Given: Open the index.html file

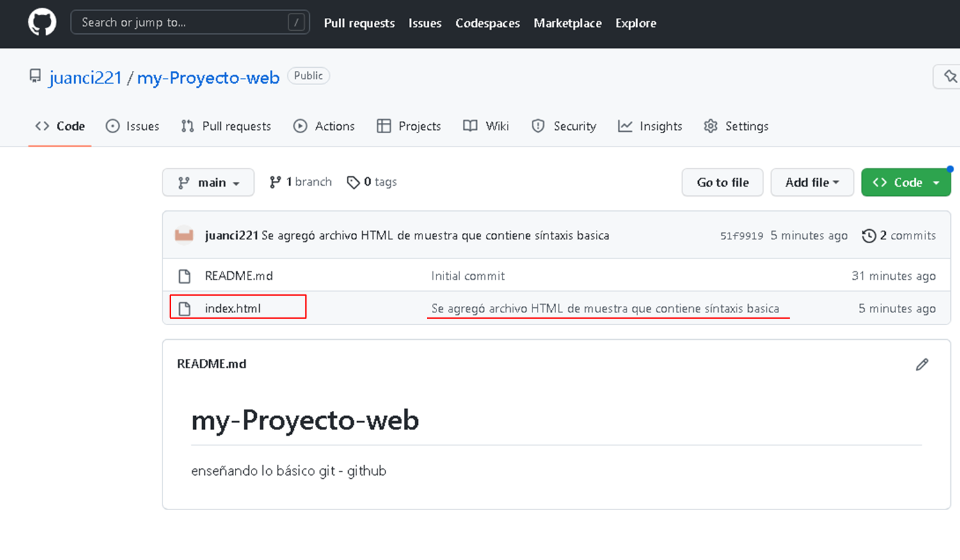Looking at the screenshot, I should pos(233,308).
